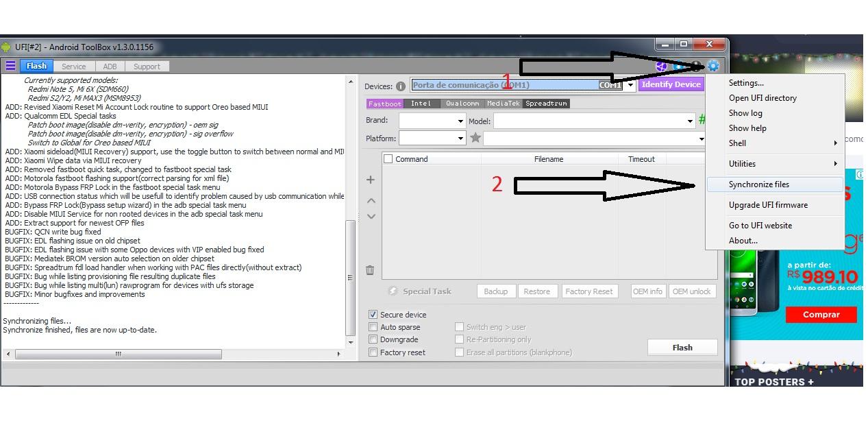The width and height of the screenshot is (868, 432).
Task: Open the Devices COM port dropdown
Action: pos(630,86)
